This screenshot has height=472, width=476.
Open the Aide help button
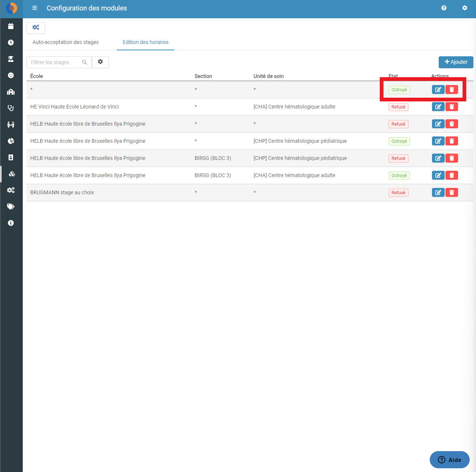[450, 460]
